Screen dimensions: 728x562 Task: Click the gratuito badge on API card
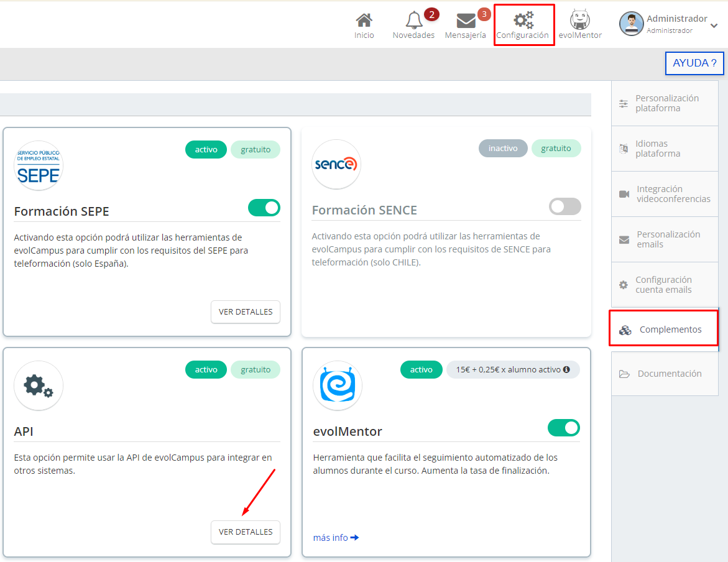coord(256,370)
